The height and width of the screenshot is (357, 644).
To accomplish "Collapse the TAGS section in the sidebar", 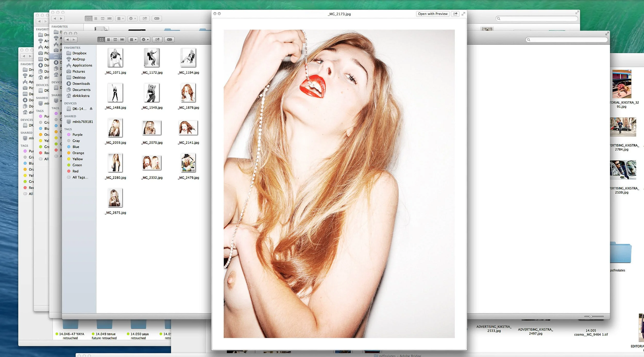I will click(x=68, y=129).
